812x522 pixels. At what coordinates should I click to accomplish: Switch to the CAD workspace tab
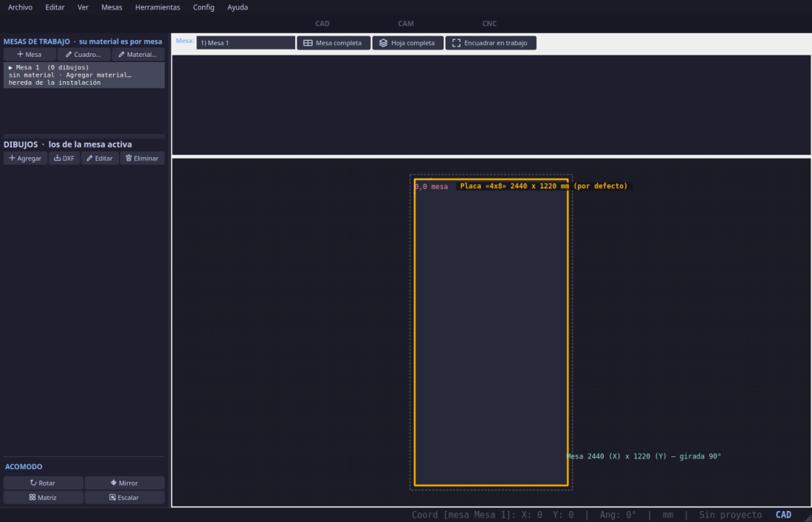click(322, 24)
